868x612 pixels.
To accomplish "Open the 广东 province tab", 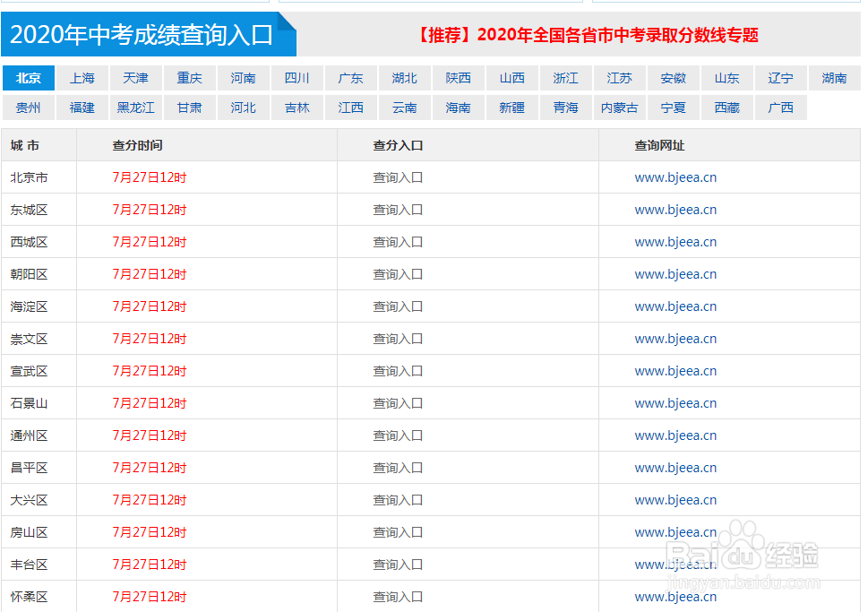I will [350, 78].
